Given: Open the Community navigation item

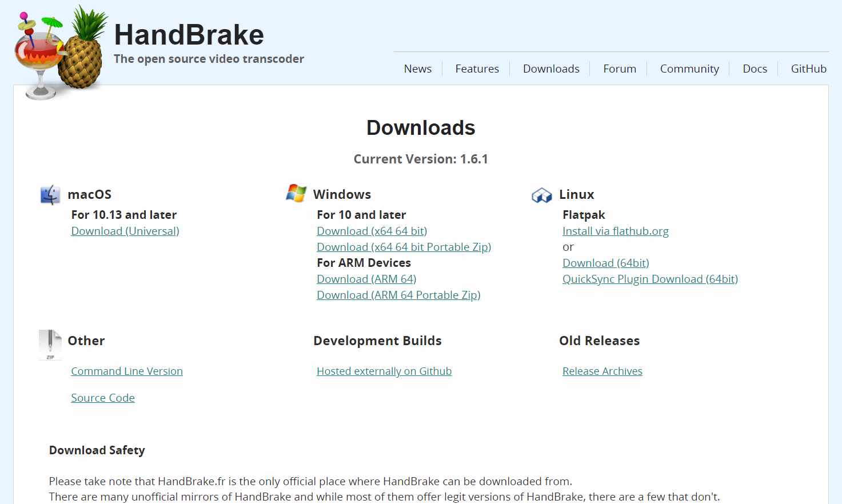Looking at the screenshot, I should click(689, 69).
